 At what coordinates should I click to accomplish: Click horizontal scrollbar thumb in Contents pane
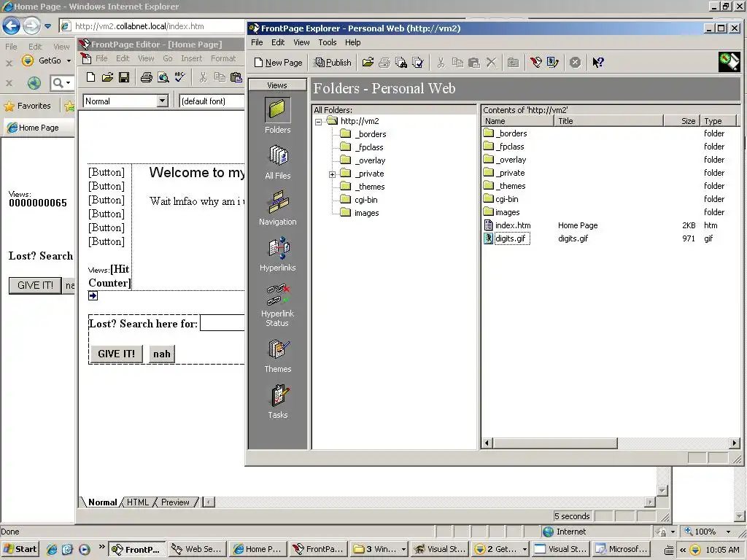coord(555,443)
